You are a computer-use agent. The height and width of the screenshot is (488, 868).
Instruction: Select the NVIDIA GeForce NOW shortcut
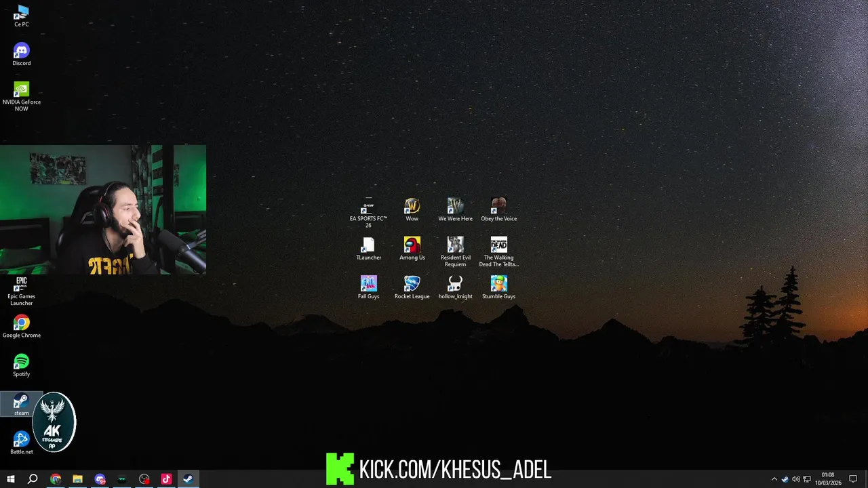point(22,97)
